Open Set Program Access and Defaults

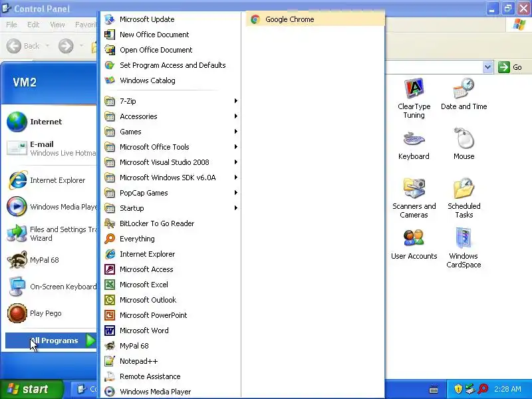tap(171, 65)
